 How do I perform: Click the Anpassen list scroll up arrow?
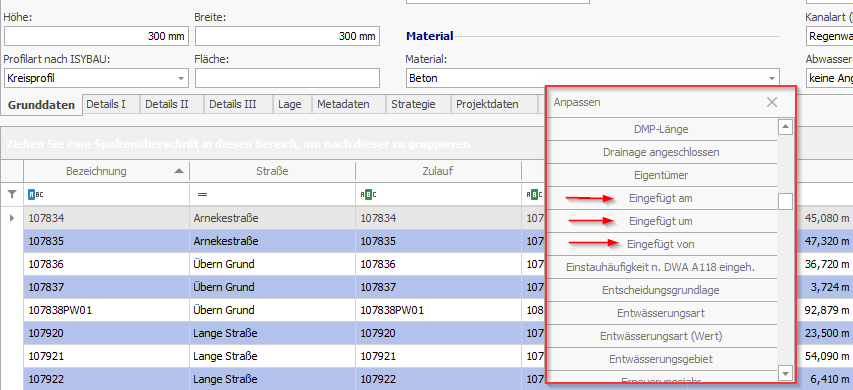click(x=785, y=127)
